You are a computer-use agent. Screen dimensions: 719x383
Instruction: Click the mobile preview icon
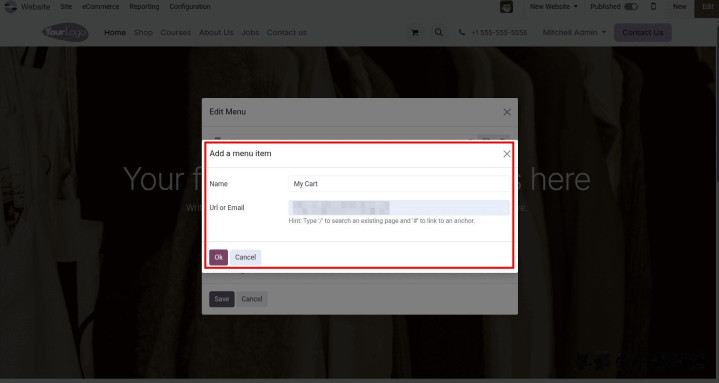tap(653, 7)
